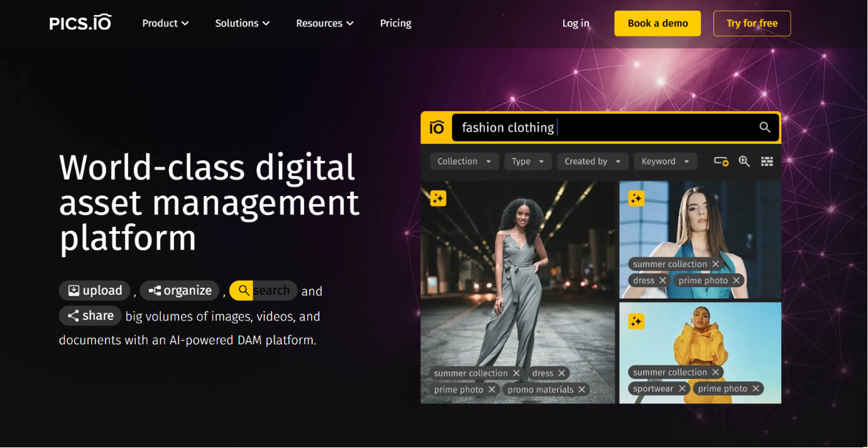868x448 pixels.
Task: Click the AI sparkle badge on the teal top photo
Action: (x=636, y=199)
